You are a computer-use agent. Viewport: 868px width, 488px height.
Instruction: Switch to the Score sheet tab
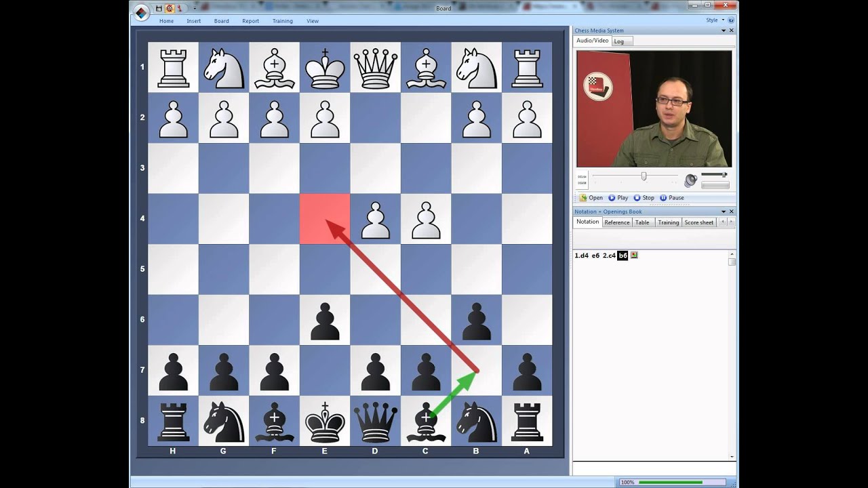(699, 222)
